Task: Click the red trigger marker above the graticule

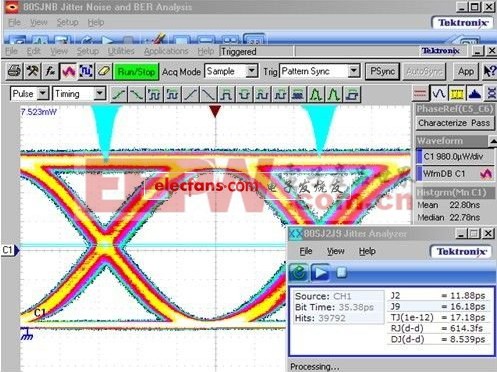Action: 215,111
